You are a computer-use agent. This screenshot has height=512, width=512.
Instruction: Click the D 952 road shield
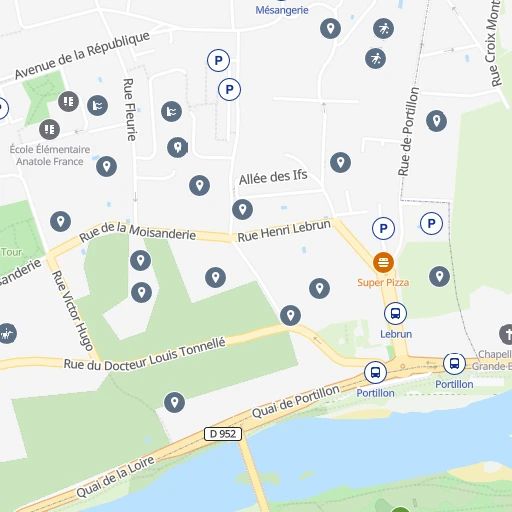tap(223, 434)
